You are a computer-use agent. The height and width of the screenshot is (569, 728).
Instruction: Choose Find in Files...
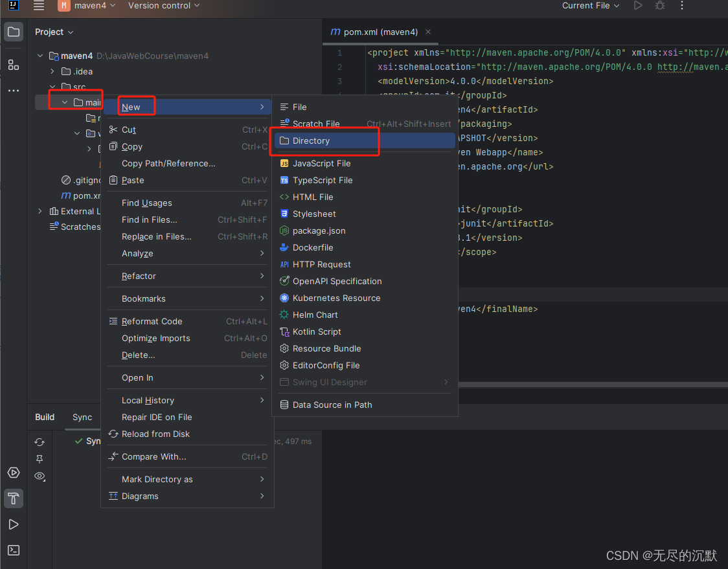[188, 219]
